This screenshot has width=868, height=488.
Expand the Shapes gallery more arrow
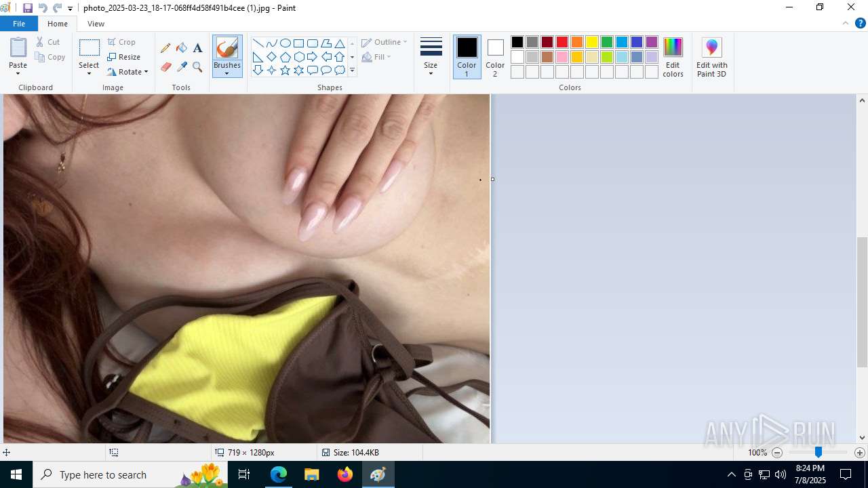pos(352,70)
